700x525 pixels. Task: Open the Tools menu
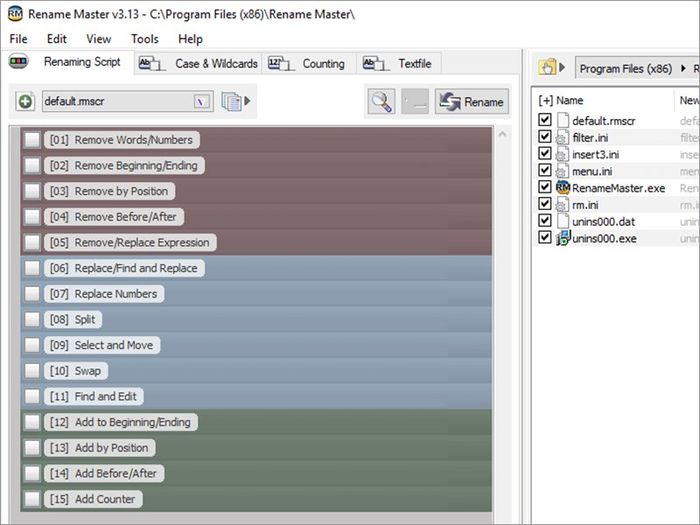[x=145, y=39]
